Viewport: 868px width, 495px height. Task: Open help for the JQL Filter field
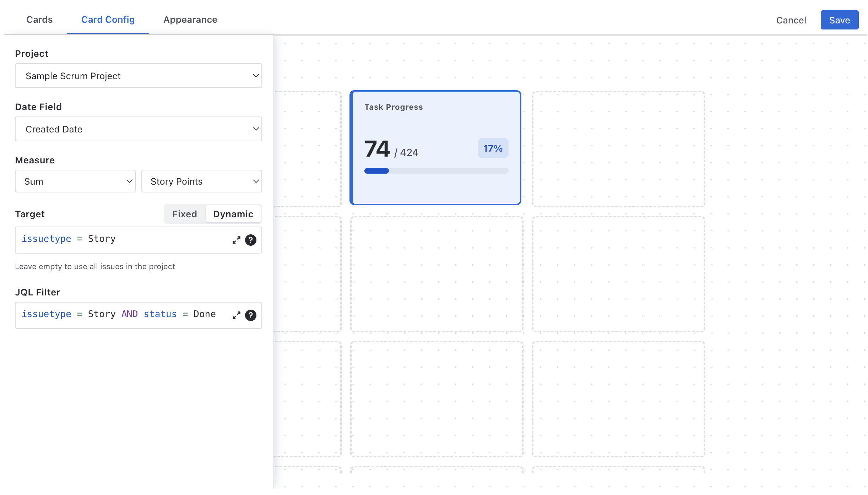pos(251,315)
